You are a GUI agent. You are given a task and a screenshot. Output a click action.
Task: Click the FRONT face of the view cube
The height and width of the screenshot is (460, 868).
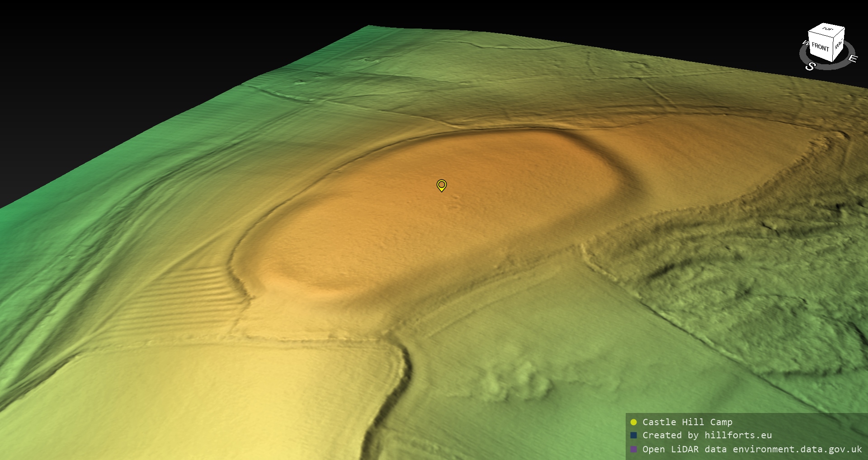[x=820, y=47]
